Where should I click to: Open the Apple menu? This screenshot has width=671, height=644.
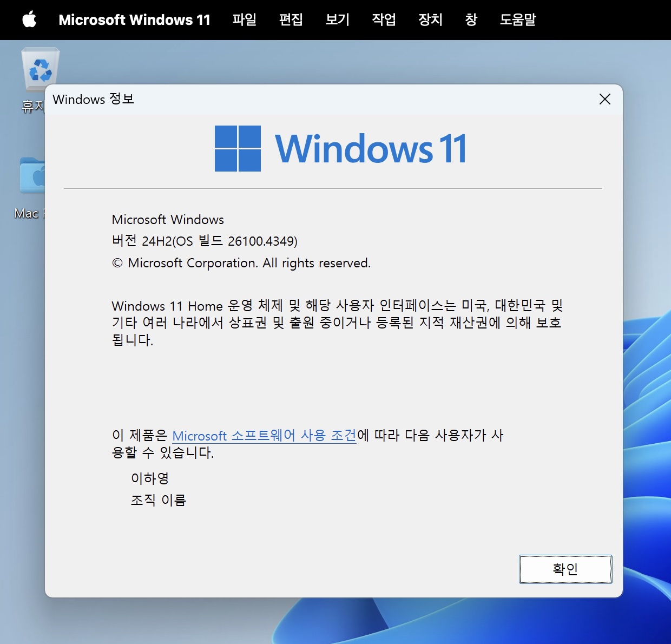click(29, 19)
